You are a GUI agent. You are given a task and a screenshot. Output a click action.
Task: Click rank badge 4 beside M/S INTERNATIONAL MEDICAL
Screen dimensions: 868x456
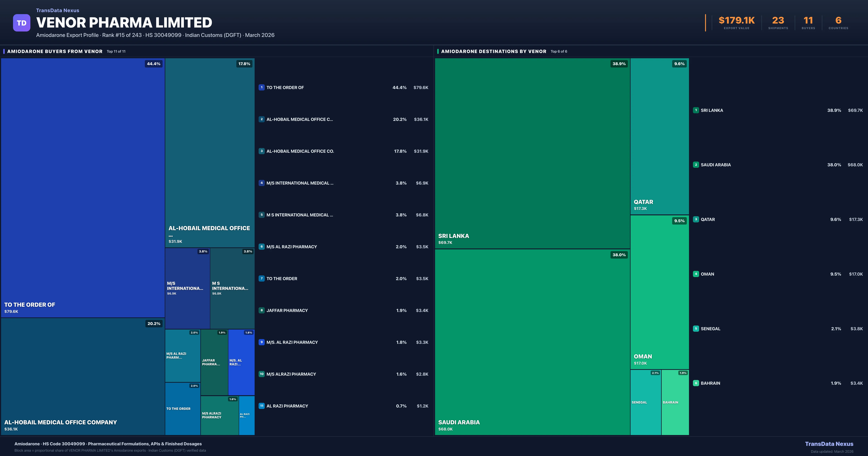[261, 183]
